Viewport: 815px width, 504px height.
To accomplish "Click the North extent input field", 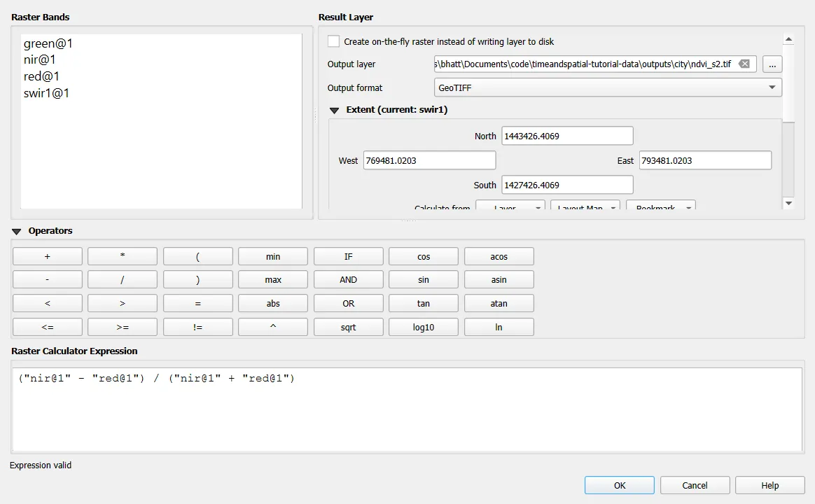I will [567, 136].
